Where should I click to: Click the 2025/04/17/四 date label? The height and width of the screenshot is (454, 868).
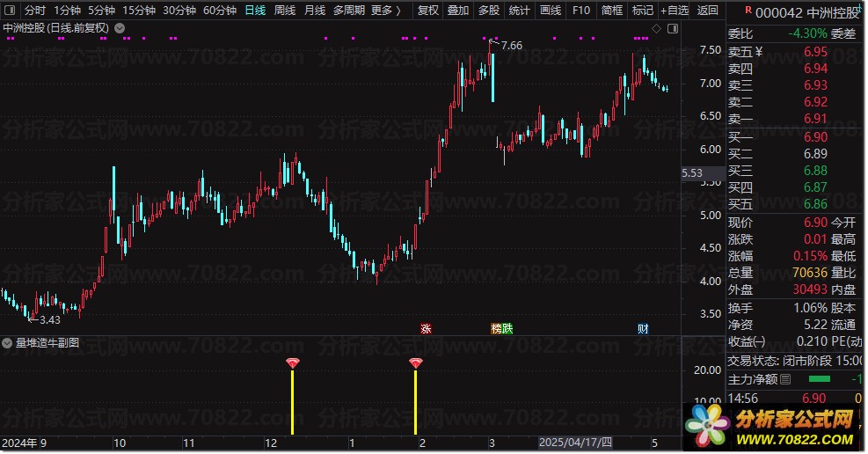[575, 443]
